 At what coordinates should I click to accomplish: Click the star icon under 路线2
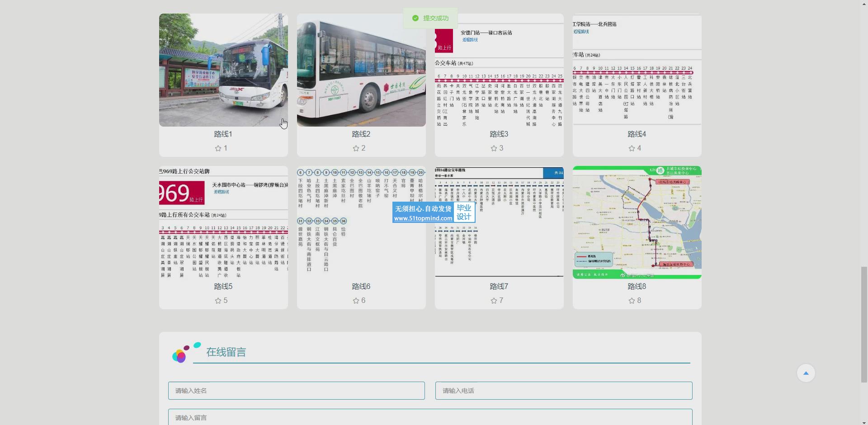pyautogui.click(x=356, y=148)
